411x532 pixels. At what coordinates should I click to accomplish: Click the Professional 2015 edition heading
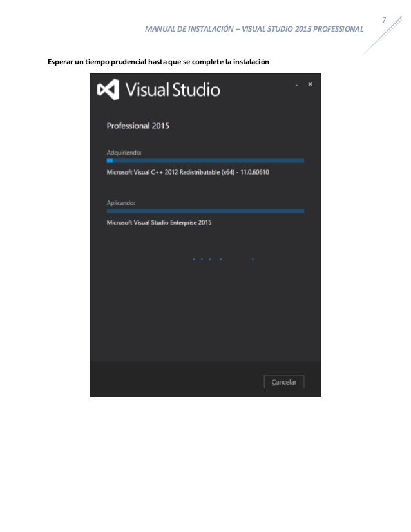pyautogui.click(x=138, y=126)
